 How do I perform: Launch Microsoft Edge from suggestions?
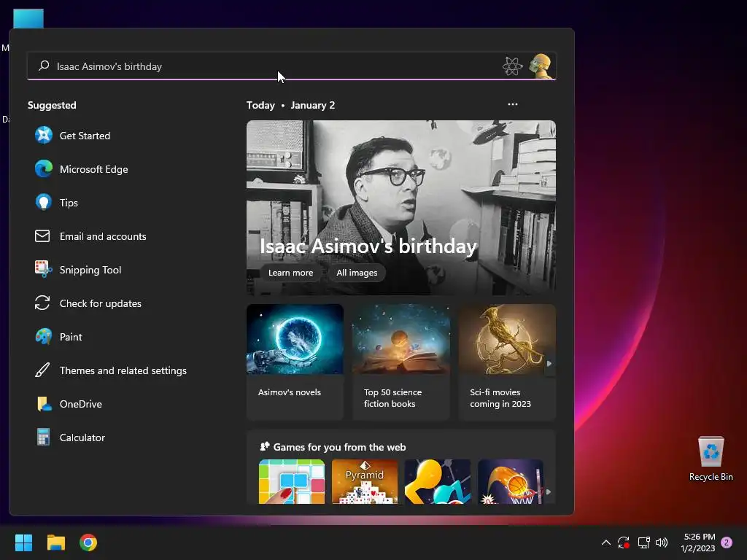[x=43, y=169]
